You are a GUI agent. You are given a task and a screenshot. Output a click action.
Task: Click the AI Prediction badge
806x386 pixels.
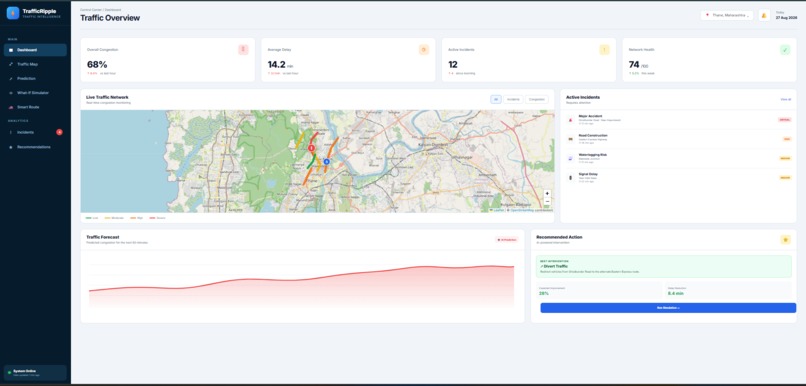(x=506, y=240)
